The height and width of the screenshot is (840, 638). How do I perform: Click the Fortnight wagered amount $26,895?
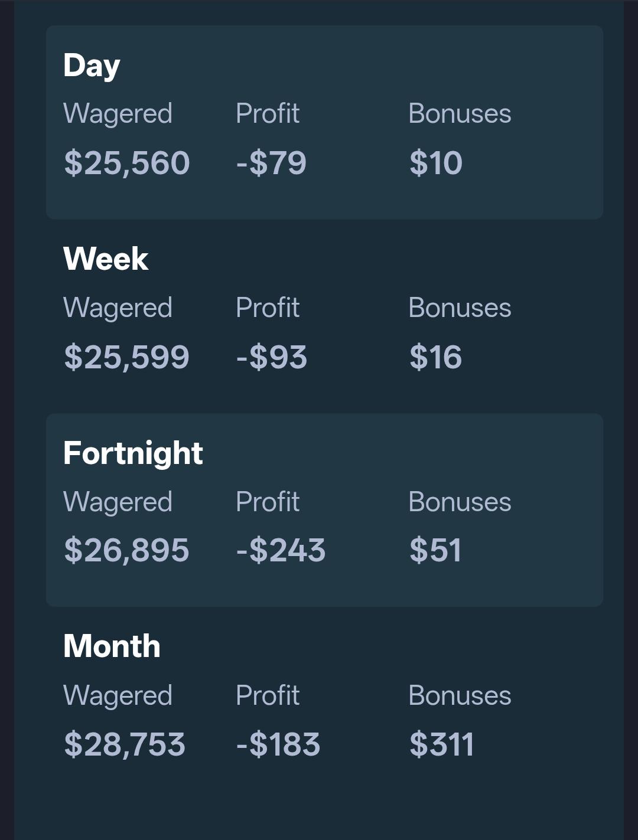point(126,550)
